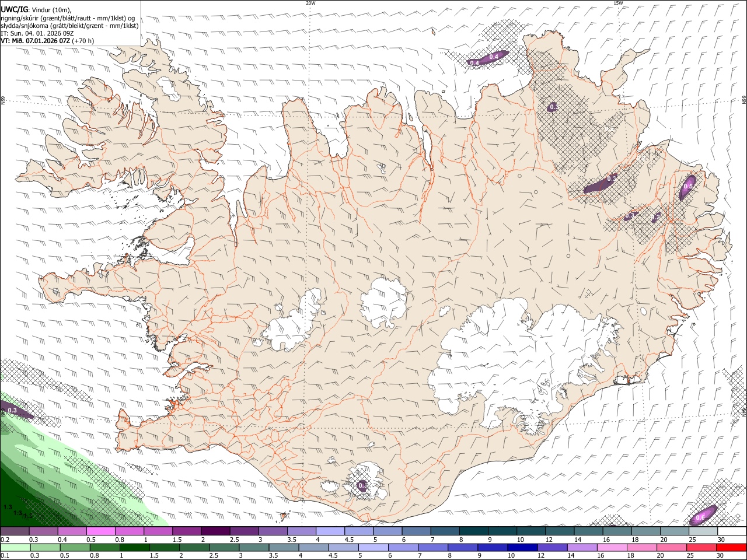This screenshot has width=747, height=560.
Task: Click the '0.1' label on the bottom legend row
Action: point(5,556)
